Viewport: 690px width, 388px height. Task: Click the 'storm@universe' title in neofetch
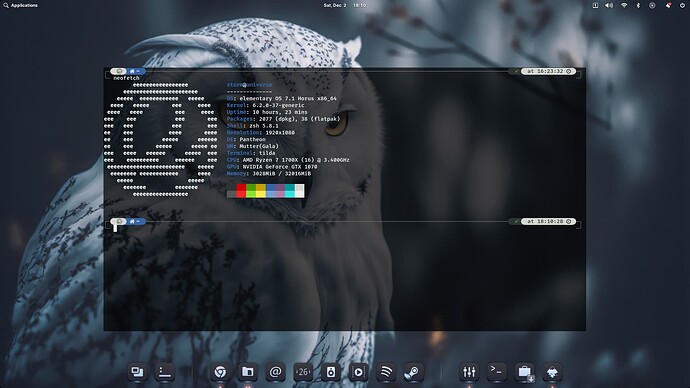tap(250, 85)
